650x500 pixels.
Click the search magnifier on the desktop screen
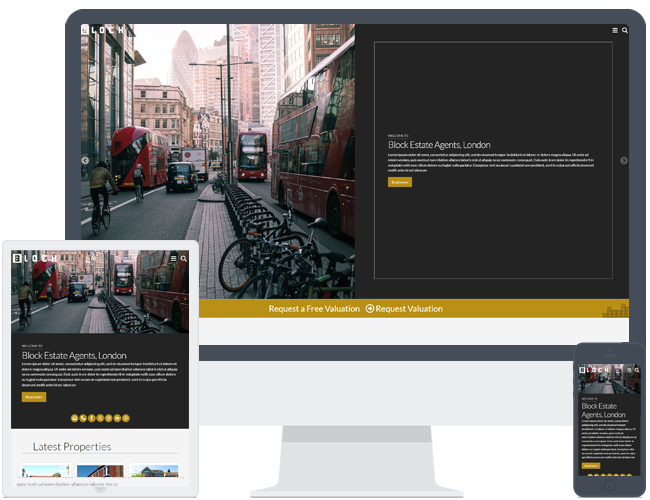point(625,31)
